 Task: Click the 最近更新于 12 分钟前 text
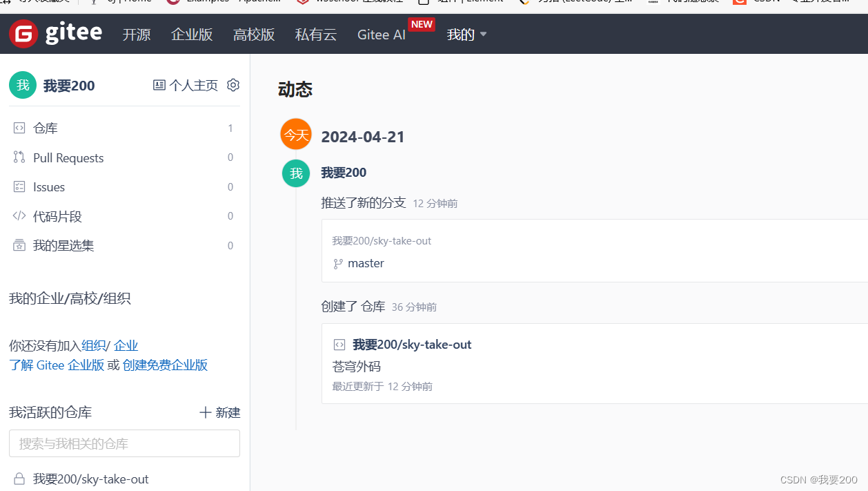pyautogui.click(x=382, y=387)
